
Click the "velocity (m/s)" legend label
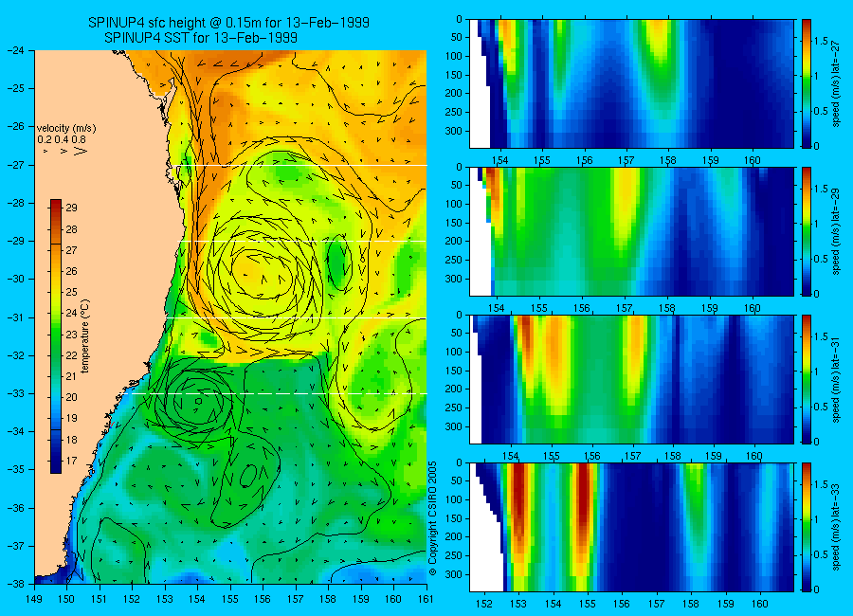coord(66,129)
